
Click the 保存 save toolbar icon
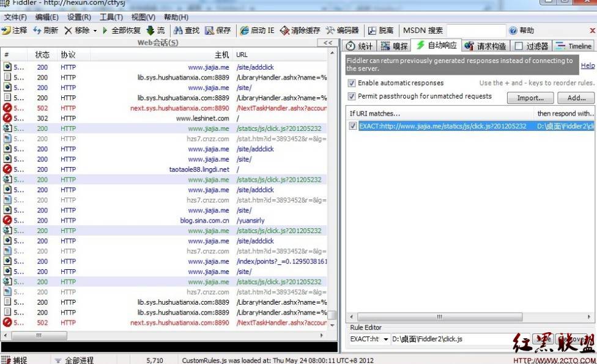coord(209,31)
